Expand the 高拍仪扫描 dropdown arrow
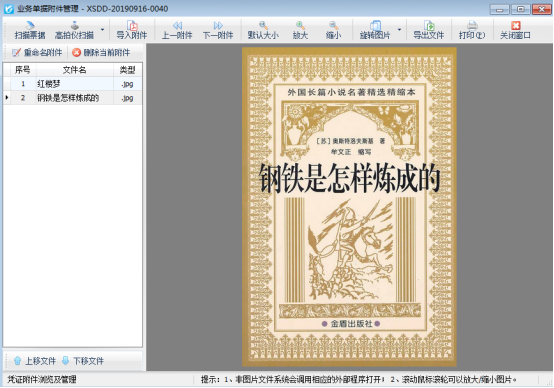Viewport: 554px width, 388px height. point(102,30)
